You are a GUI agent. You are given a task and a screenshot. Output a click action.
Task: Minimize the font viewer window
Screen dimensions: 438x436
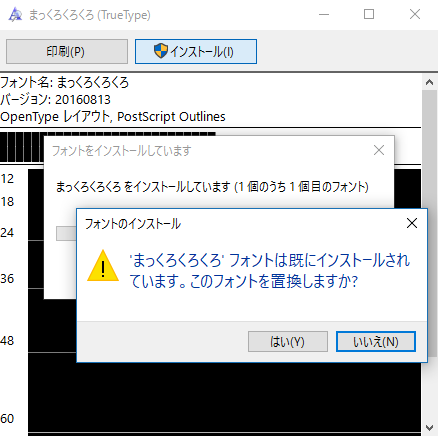(324, 14)
